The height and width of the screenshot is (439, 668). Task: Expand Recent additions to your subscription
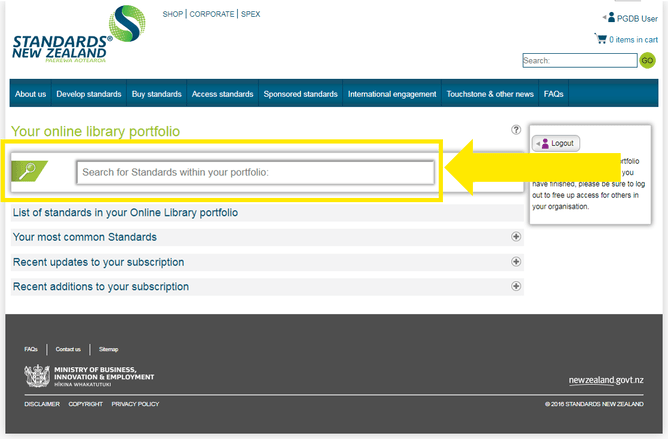[x=516, y=287]
